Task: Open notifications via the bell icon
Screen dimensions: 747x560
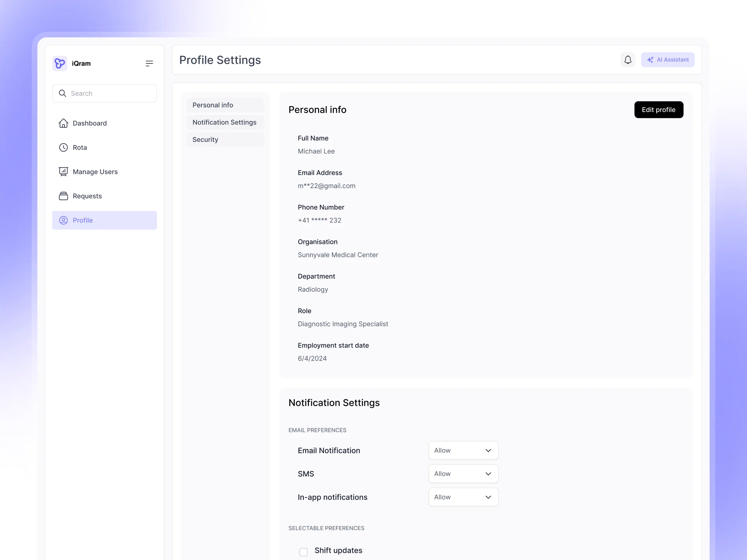Action: pos(628,60)
